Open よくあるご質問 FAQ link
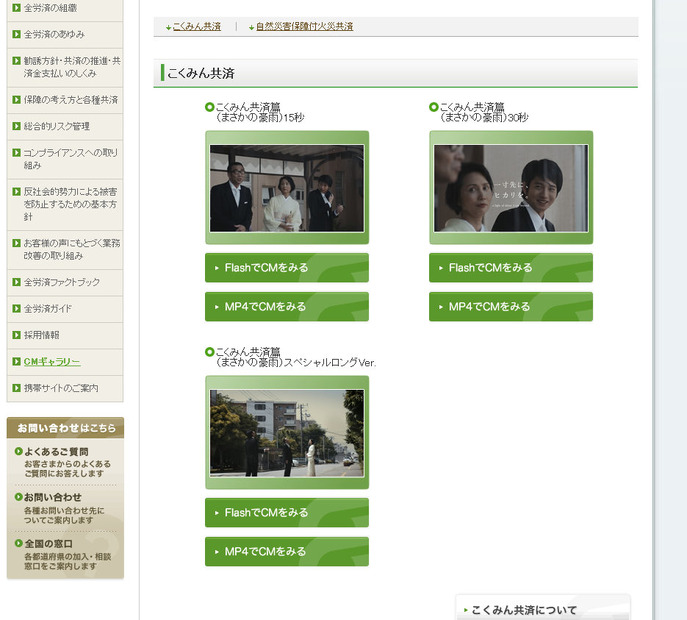Screen dimensions: 687x620 tap(57, 452)
